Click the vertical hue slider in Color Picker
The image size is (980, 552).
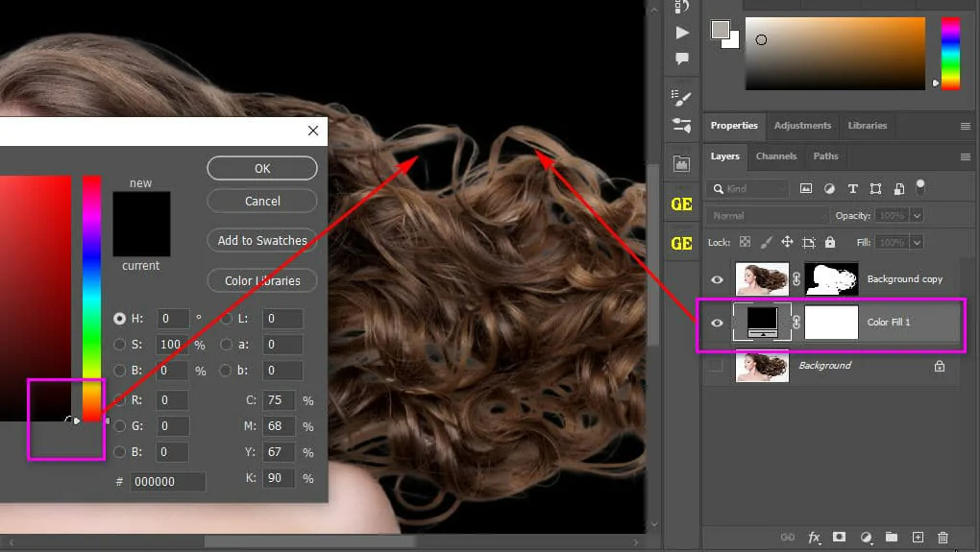coord(92,299)
